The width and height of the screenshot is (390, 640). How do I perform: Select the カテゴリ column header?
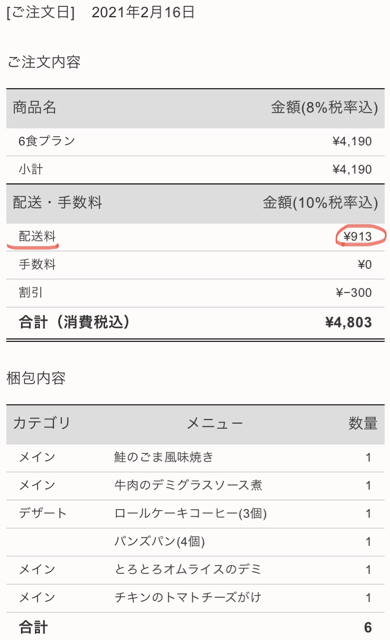pyautogui.click(x=42, y=423)
